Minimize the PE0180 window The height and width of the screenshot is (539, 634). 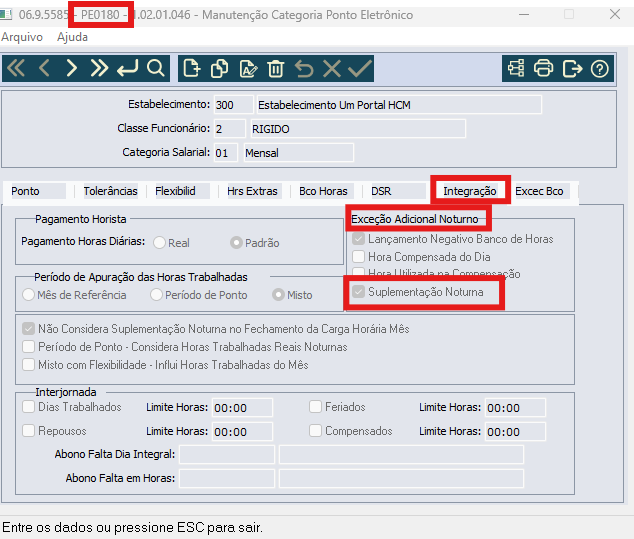click(x=524, y=14)
